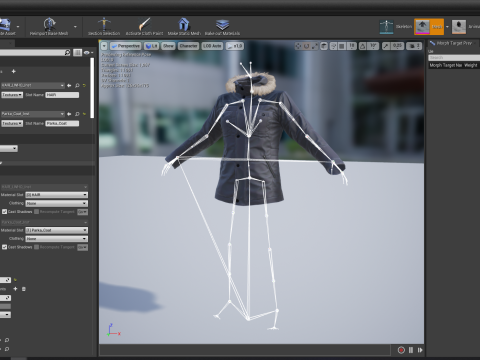This screenshot has height=360, width=480.
Task: Toggle rotation snapping triangle icon
Action: click(363, 46)
